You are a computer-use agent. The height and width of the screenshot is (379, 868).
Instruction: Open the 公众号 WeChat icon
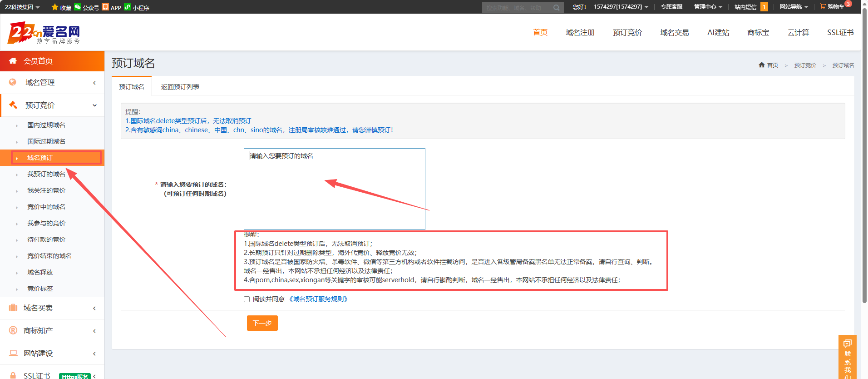point(78,7)
